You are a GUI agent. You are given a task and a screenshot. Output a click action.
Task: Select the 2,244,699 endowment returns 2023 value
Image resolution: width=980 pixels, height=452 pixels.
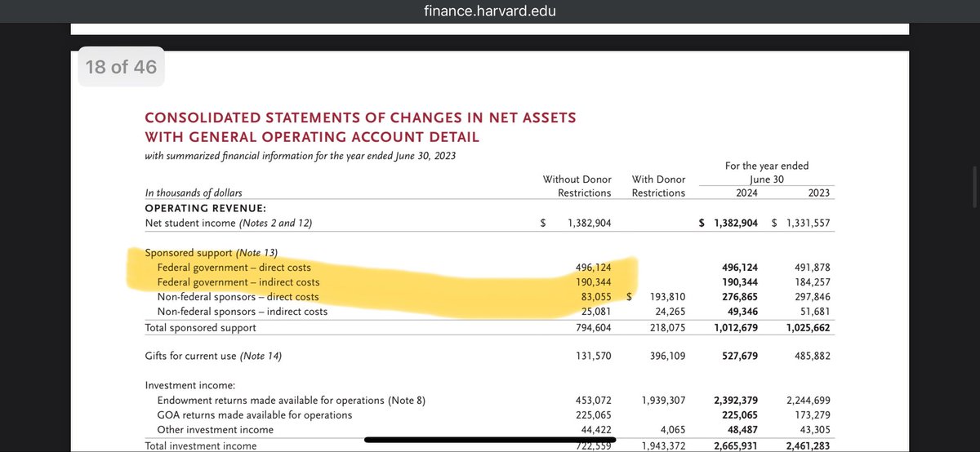pyautogui.click(x=809, y=401)
